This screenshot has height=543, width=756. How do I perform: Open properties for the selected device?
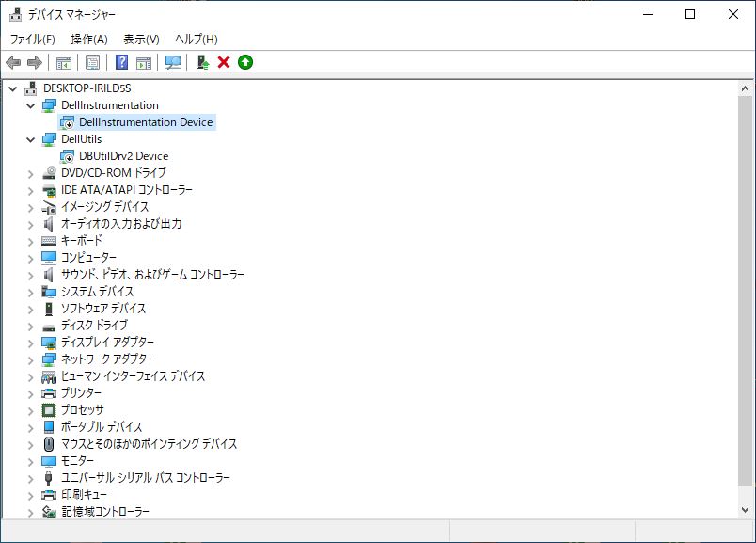pyautogui.click(x=90, y=62)
